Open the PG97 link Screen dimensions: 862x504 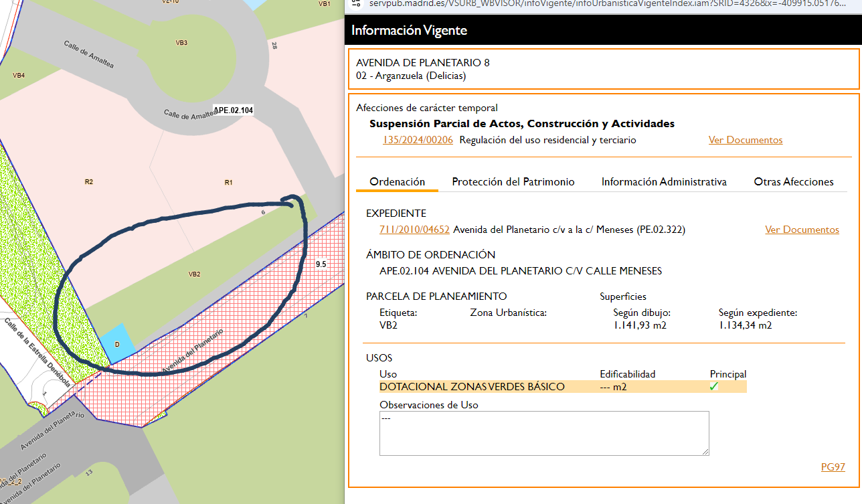833,467
